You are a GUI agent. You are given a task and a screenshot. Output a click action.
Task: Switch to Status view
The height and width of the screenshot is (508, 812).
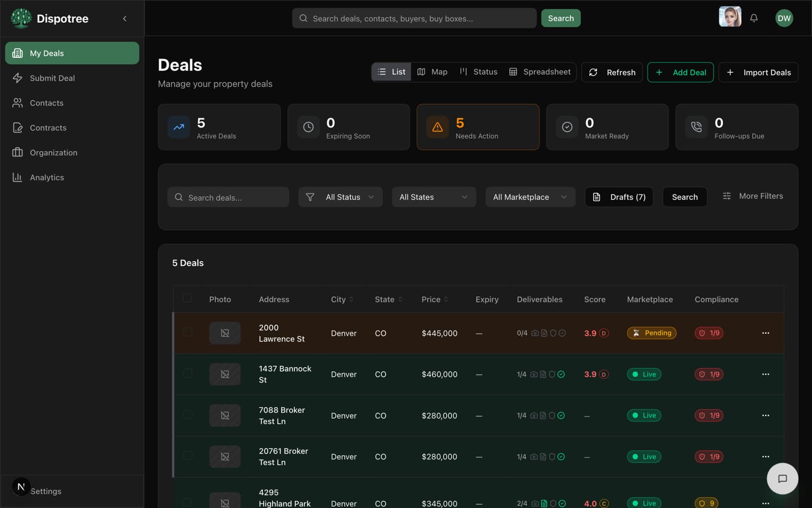point(479,72)
